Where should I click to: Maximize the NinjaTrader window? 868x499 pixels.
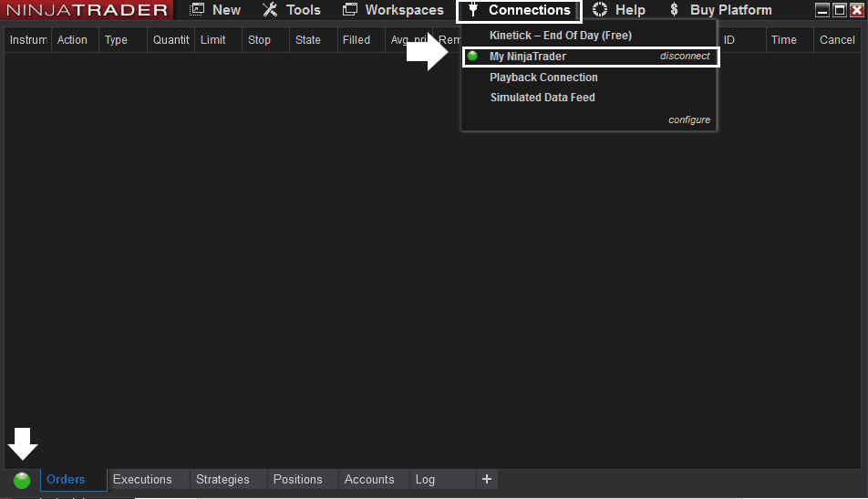(x=839, y=10)
